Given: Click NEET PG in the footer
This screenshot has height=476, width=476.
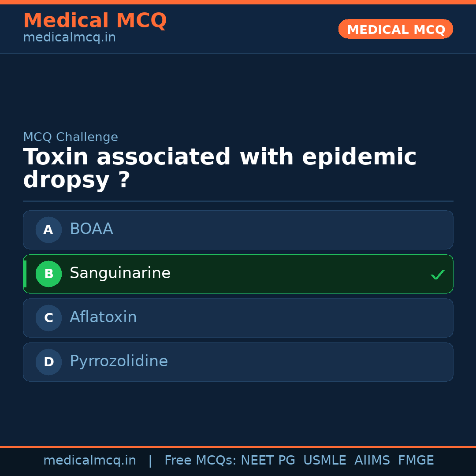Looking at the screenshot, I should pos(268,461).
